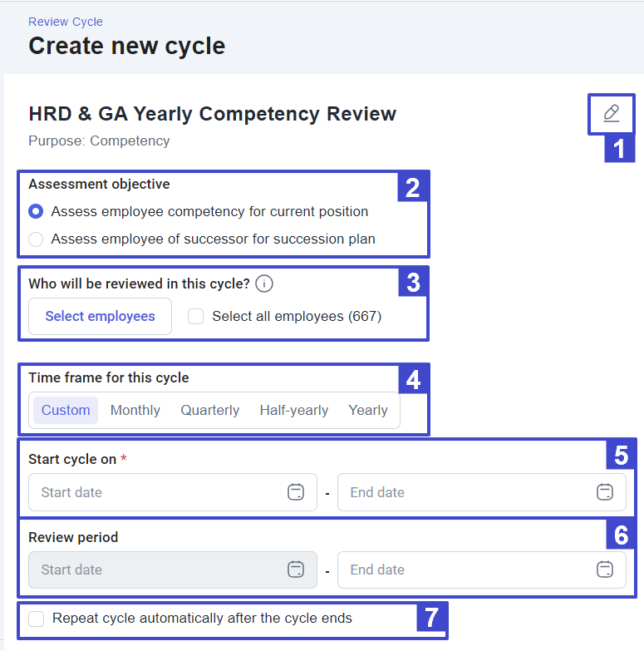644x651 pixels.
Task: Enable repeat cycle automatically checkbox
Action: tap(36, 619)
